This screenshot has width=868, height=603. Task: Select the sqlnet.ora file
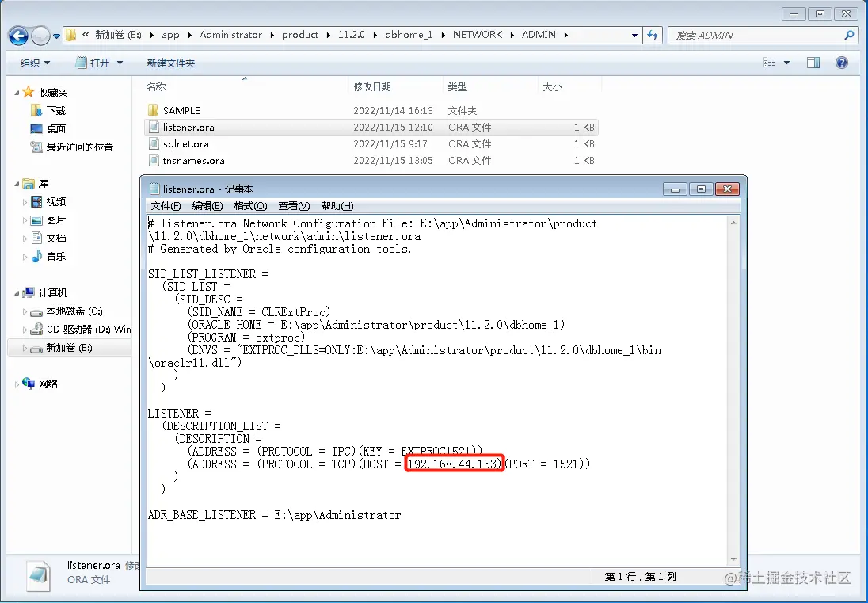[x=188, y=143]
